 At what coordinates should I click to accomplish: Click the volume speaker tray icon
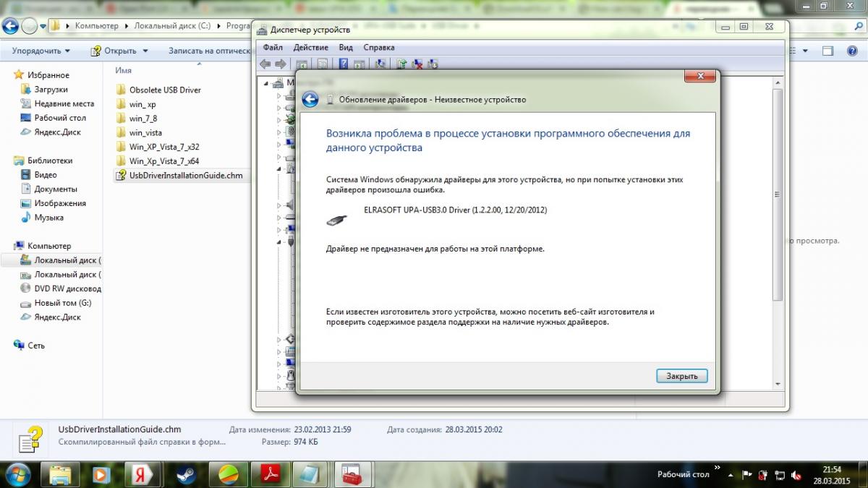(796, 475)
